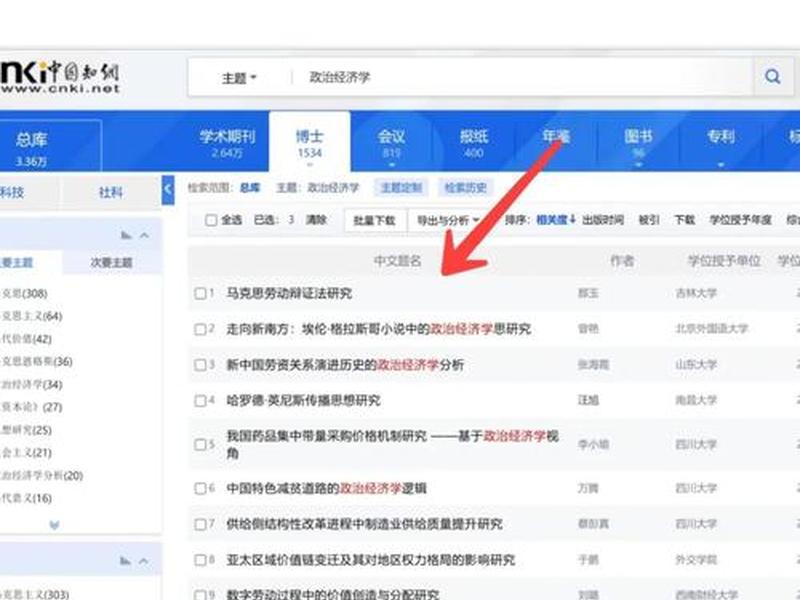Click the 检索历史 button
Screen dimensions: 800x600
pos(465,188)
